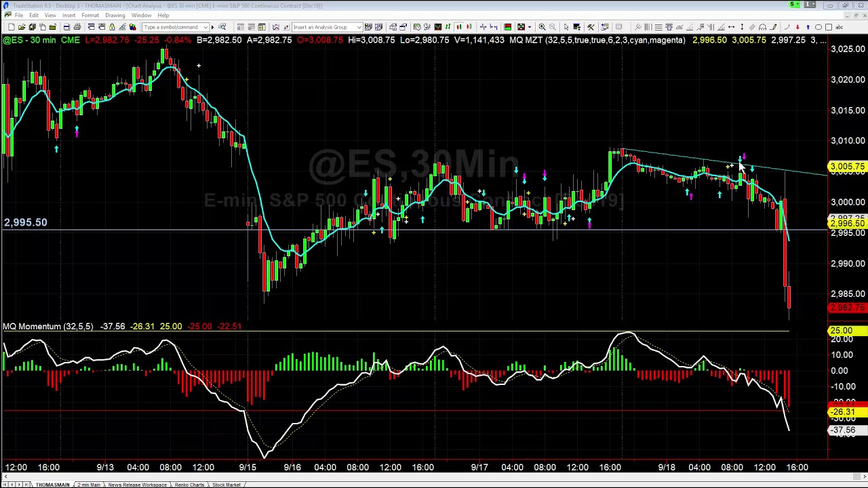Screen dimensions: 868x488
Task: Select the pointer arrow tool
Action: (566, 27)
